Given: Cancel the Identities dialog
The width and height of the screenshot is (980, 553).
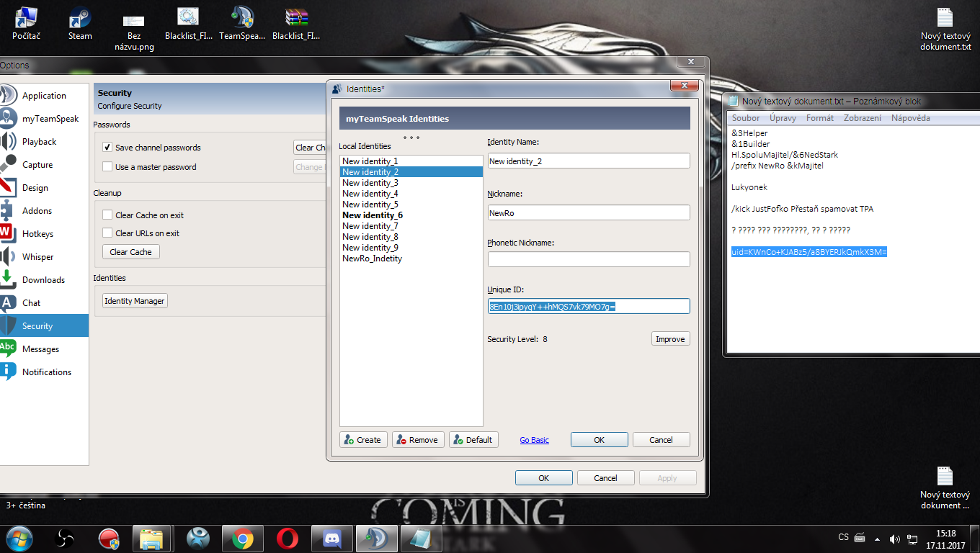Looking at the screenshot, I should (x=661, y=440).
